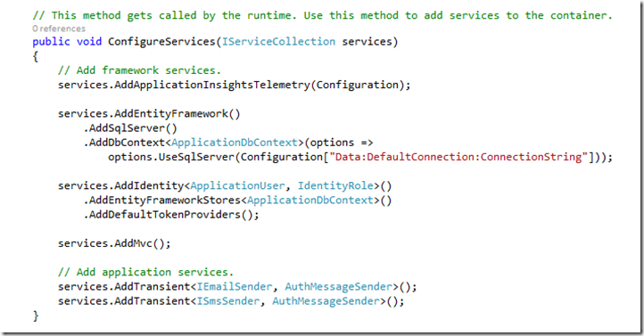
Task: Click the IEmailSender interface name
Action: point(234,287)
